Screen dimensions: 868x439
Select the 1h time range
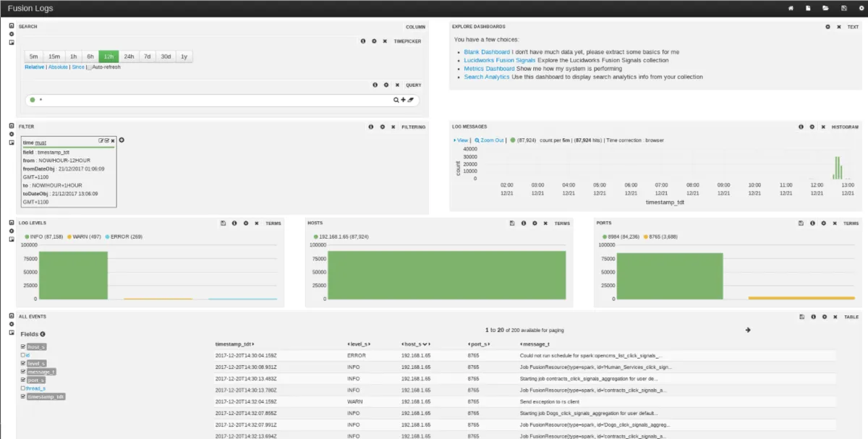[x=73, y=56]
